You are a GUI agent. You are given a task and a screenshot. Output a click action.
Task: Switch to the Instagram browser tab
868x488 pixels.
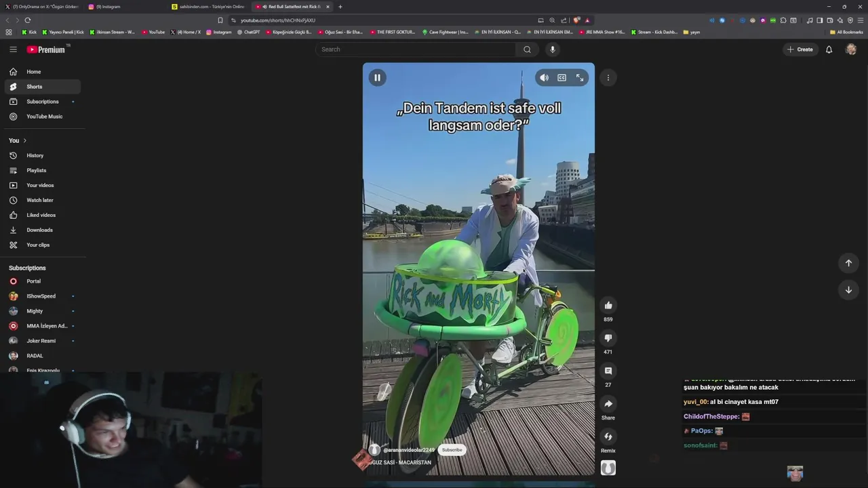(x=125, y=7)
